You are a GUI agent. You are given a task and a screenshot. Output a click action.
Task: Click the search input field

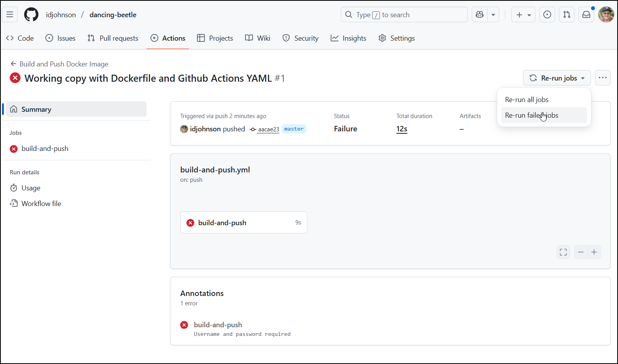[x=404, y=14]
